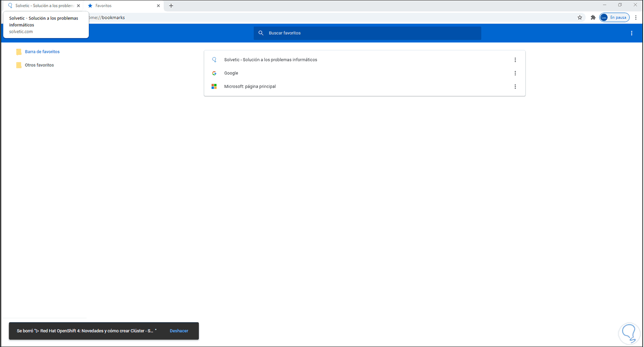The image size is (644, 347).
Task: Click the bookmark star in address bar
Action: click(580, 18)
